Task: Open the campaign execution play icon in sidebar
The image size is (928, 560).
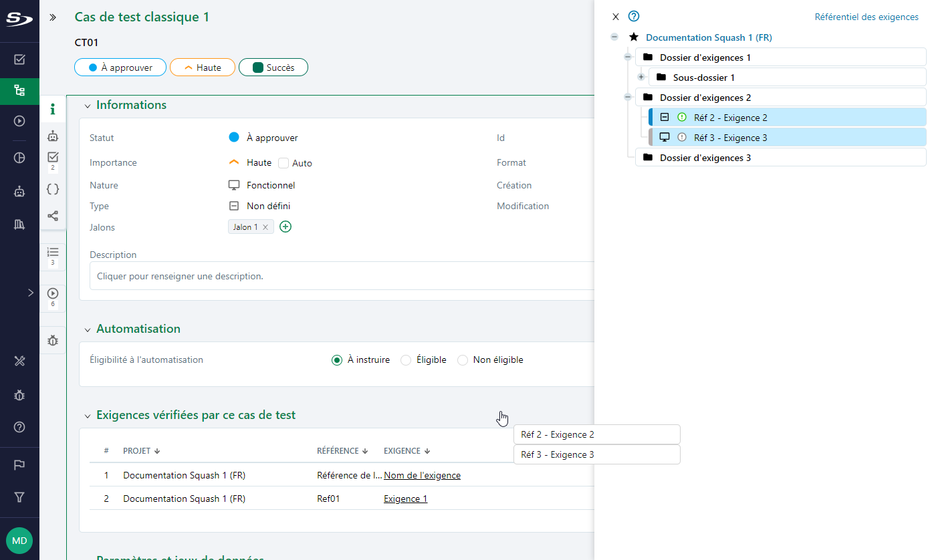Action: [19, 121]
